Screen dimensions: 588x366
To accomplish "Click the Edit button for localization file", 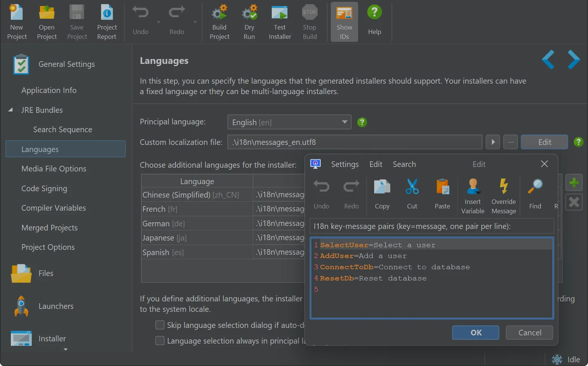I will click(544, 142).
